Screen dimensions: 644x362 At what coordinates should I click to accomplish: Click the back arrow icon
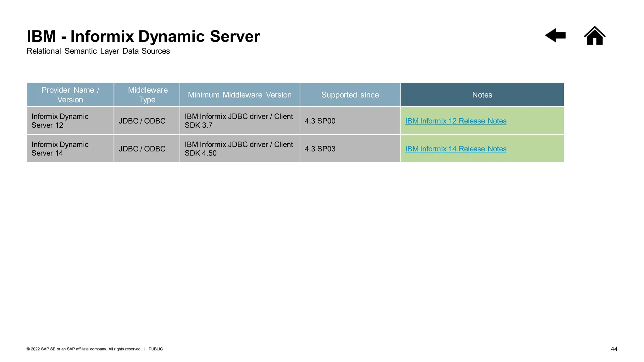click(555, 35)
